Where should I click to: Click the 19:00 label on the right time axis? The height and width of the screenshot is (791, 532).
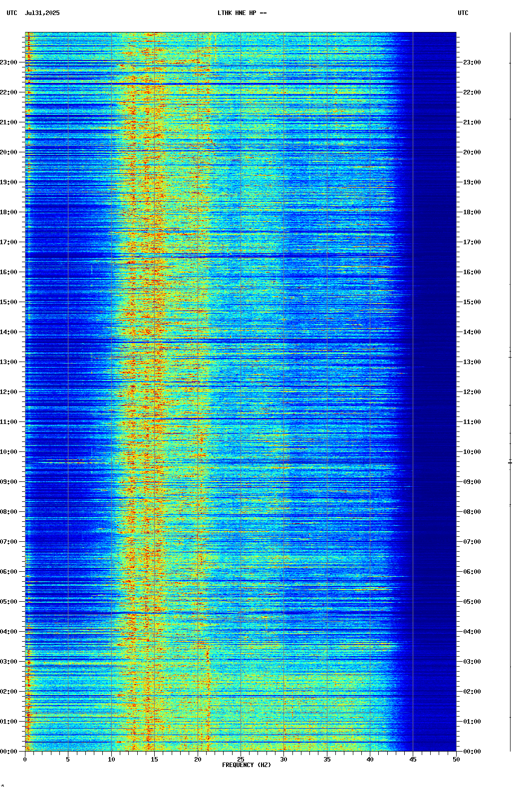[472, 182]
